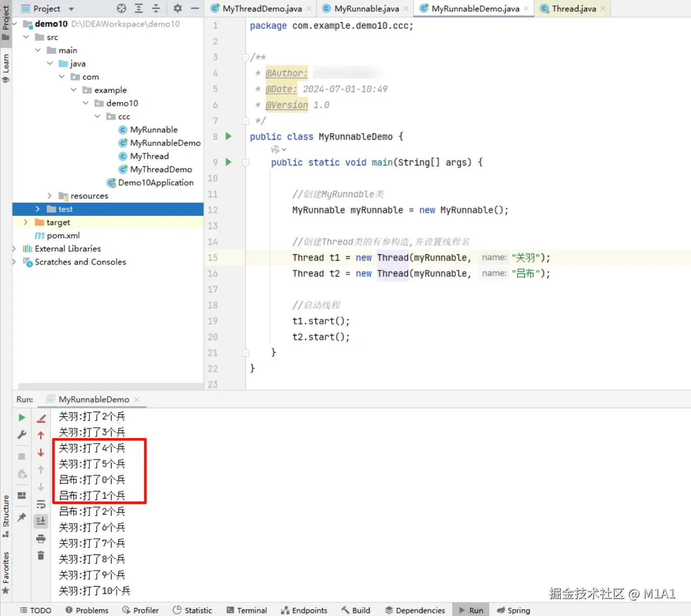Click the locate/select opened file target icon
The image size is (691, 616).
click(121, 8)
